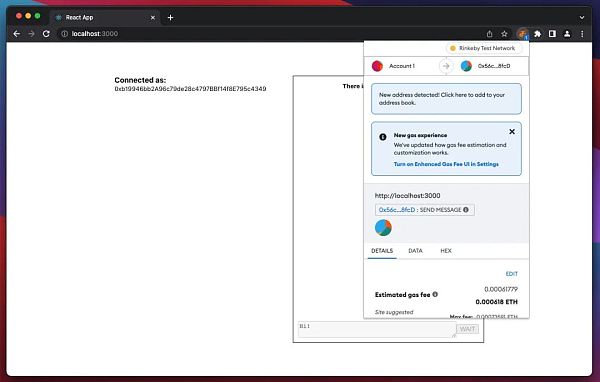
Task: Open the Chrome three-dot menu
Action: click(x=582, y=34)
